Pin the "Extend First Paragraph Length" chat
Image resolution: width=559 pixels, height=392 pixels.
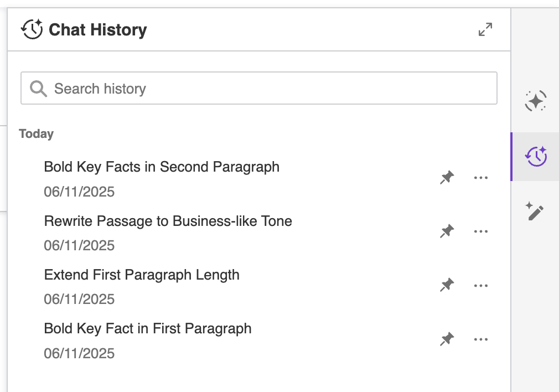pos(447,285)
